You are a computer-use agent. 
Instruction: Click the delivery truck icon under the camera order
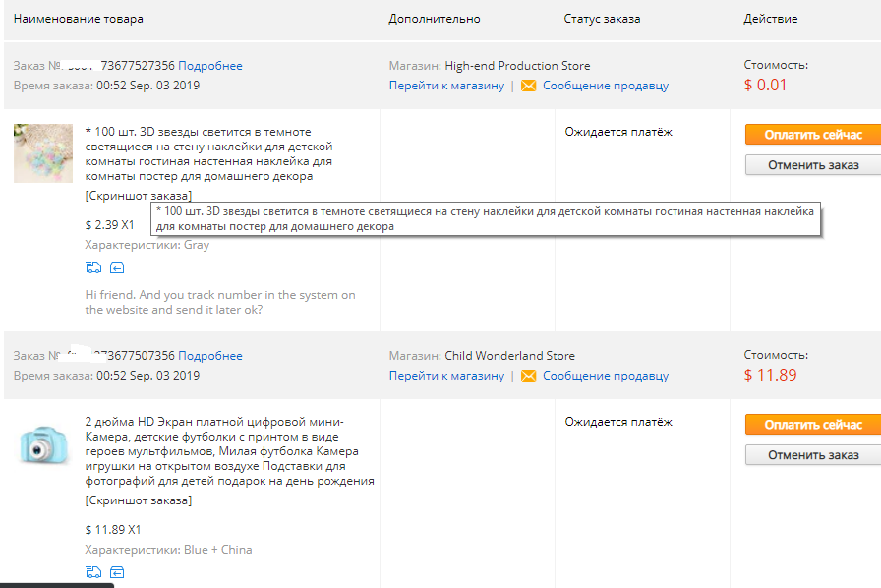[x=93, y=572]
